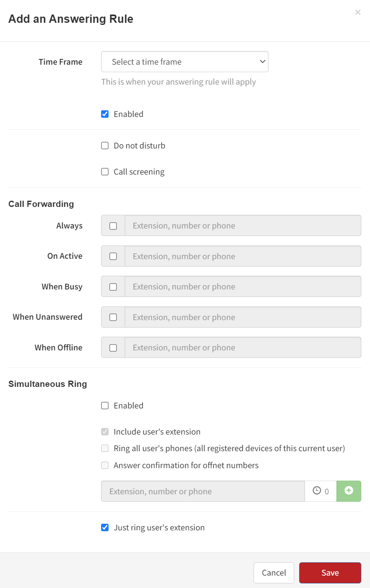Image resolution: width=370 pixels, height=588 pixels.
Task: Check the On Active forwarding box
Action: click(x=113, y=256)
